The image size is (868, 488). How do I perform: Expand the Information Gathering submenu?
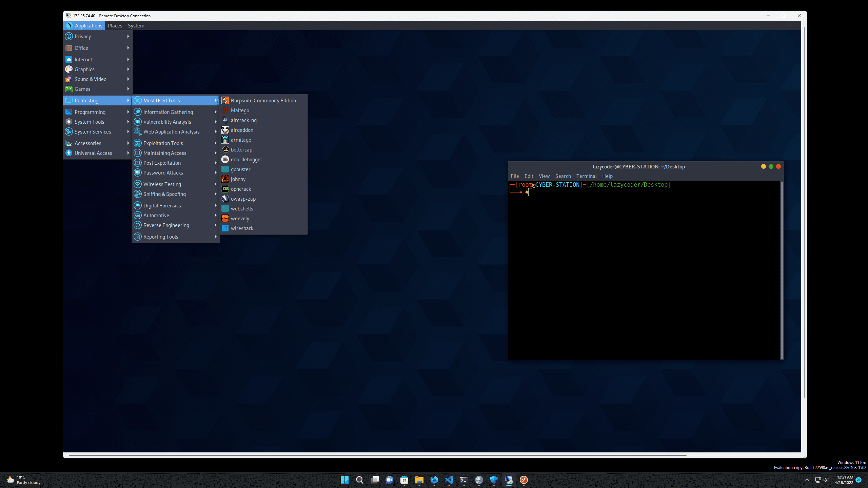click(x=168, y=112)
